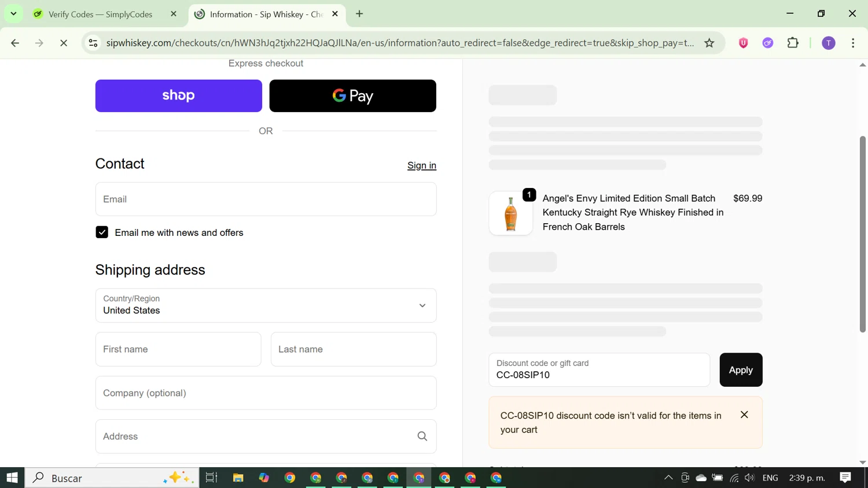The image size is (868, 488).
Task: Close the Sip Whiskey checkout tab
Action: [335, 14]
